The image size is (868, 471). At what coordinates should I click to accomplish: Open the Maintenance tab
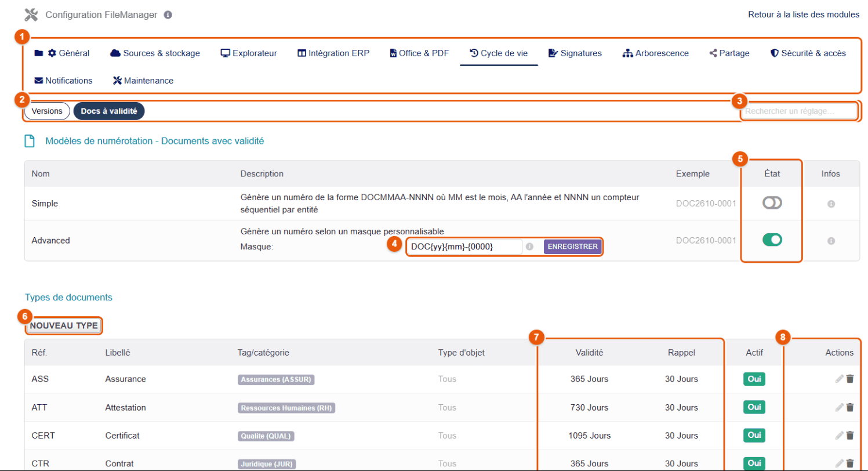click(x=143, y=81)
